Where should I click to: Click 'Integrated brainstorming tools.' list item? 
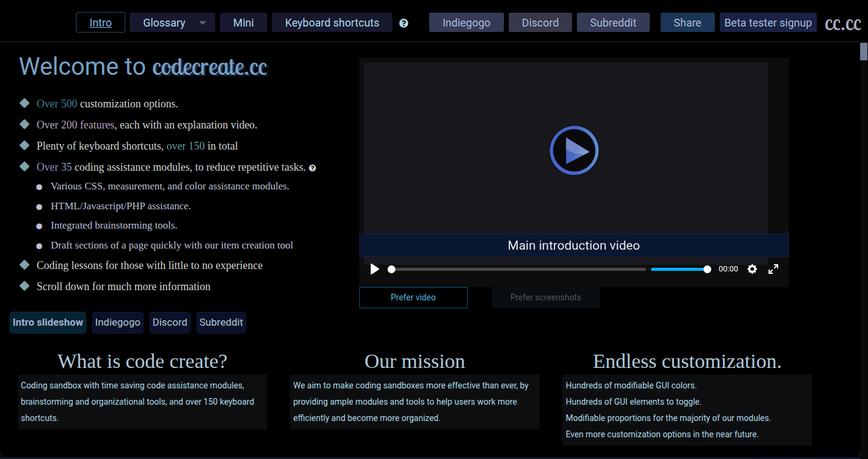coord(114,226)
